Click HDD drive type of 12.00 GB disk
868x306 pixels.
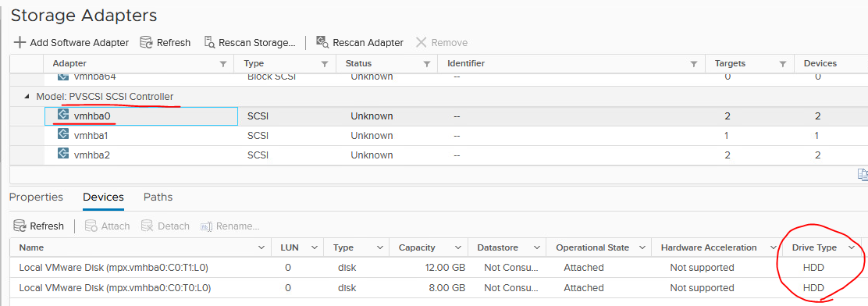point(813,268)
